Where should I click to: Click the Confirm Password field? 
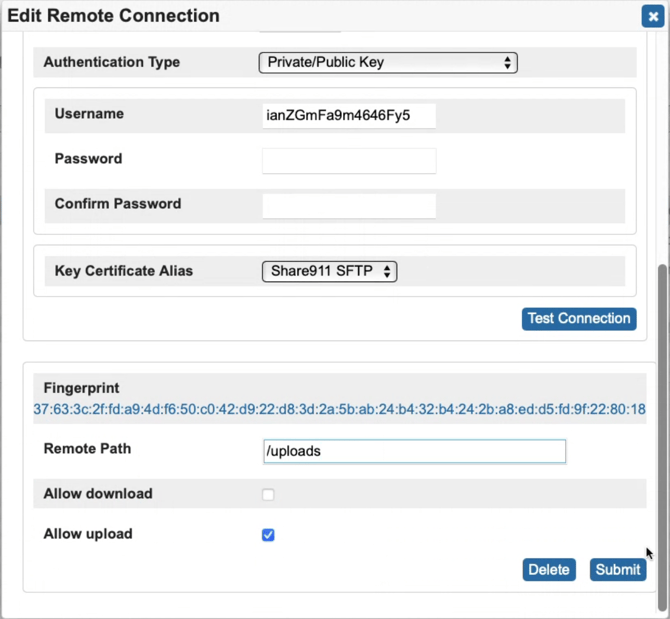(x=349, y=205)
